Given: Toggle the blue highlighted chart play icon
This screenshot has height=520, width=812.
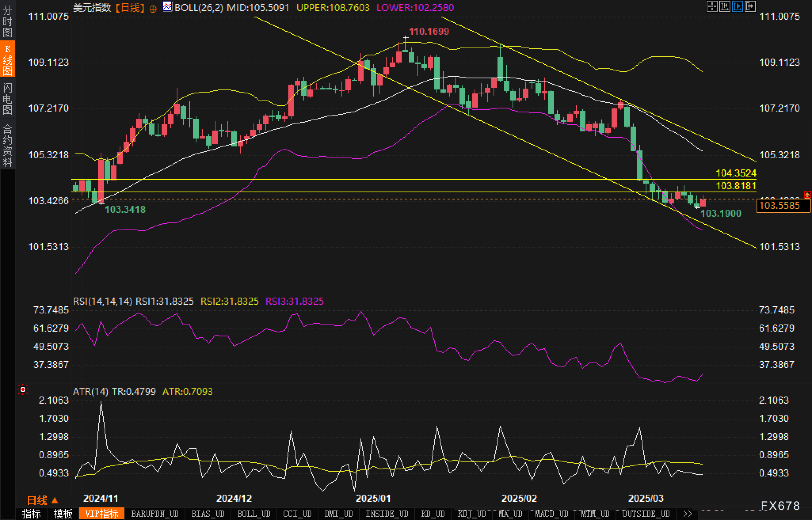Looking at the screenshot, I should [738, 7].
